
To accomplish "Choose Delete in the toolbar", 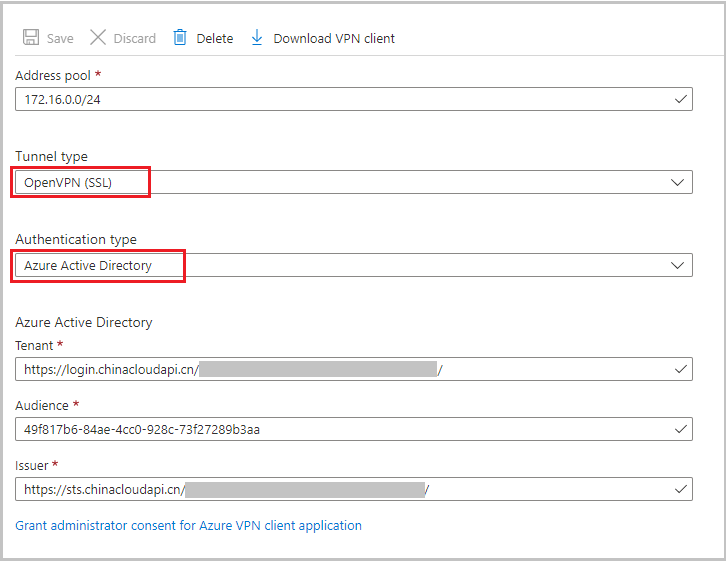I will (x=215, y=38).
